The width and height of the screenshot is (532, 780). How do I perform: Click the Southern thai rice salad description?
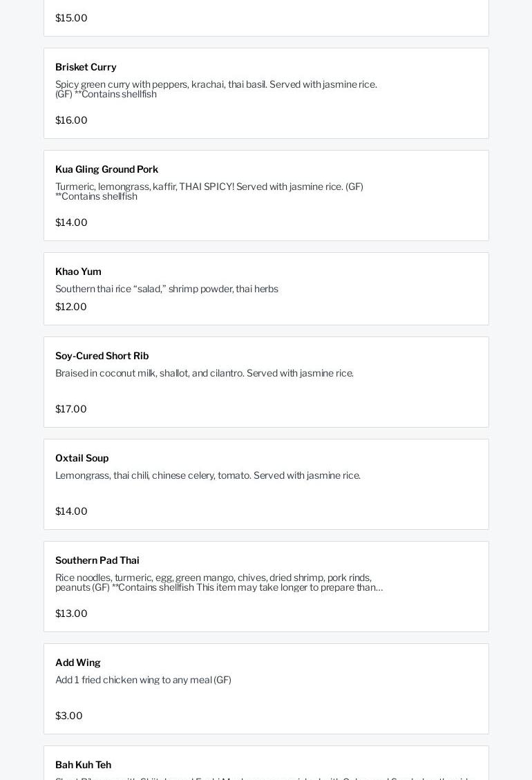click(x=167, y=289)
